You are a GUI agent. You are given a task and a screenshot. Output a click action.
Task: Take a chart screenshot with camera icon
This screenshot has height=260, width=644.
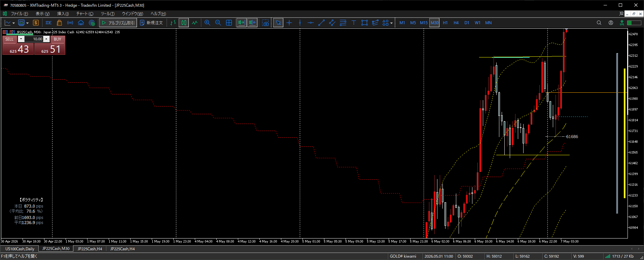tap(265, 23)
